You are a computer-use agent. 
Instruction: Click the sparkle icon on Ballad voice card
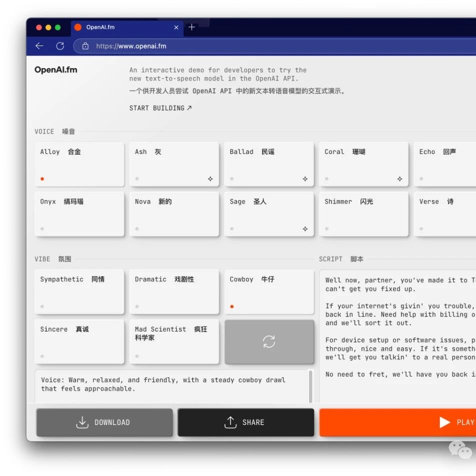tap(305, 179)
